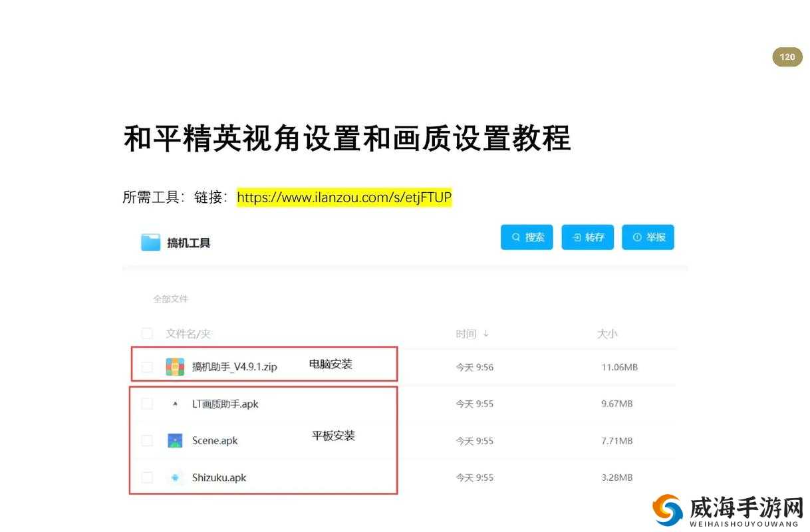Click the 搞机工具 folder title
The width and height of the screenshot is (810, 532).
[x=189, y=243]
